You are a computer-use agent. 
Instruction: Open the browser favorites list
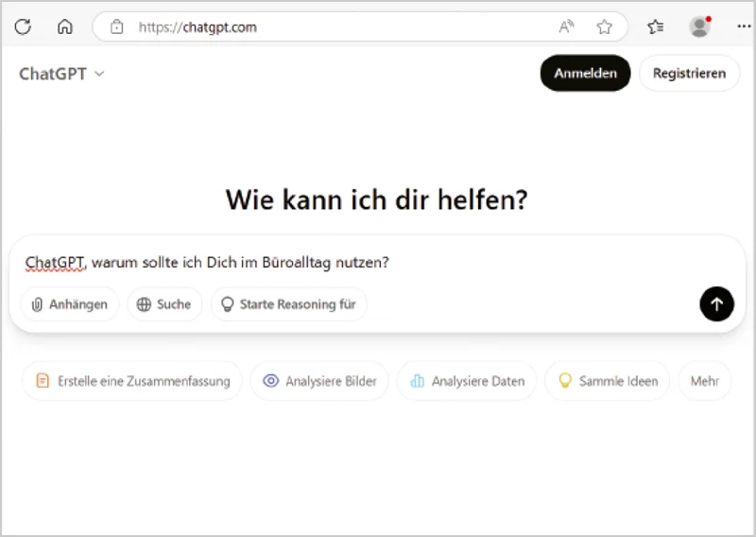point(656,26)
